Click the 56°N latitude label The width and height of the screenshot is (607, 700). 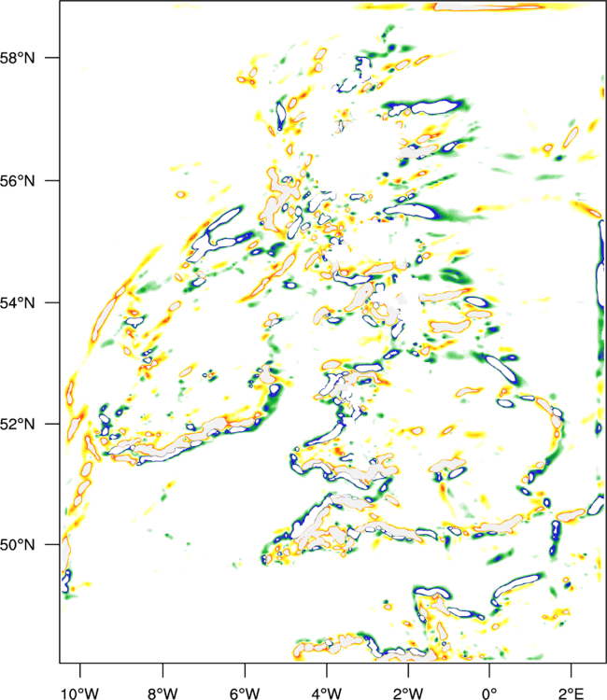coord(17,181)
